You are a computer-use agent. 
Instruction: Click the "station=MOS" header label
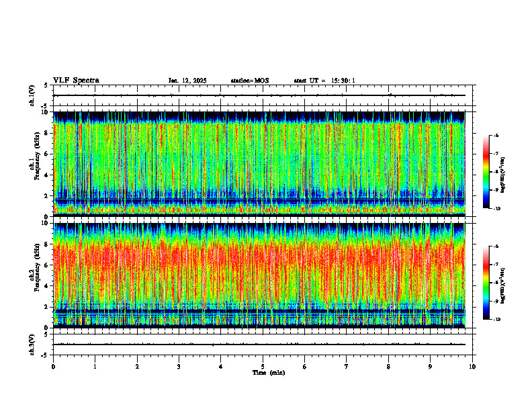click(250, 81)
